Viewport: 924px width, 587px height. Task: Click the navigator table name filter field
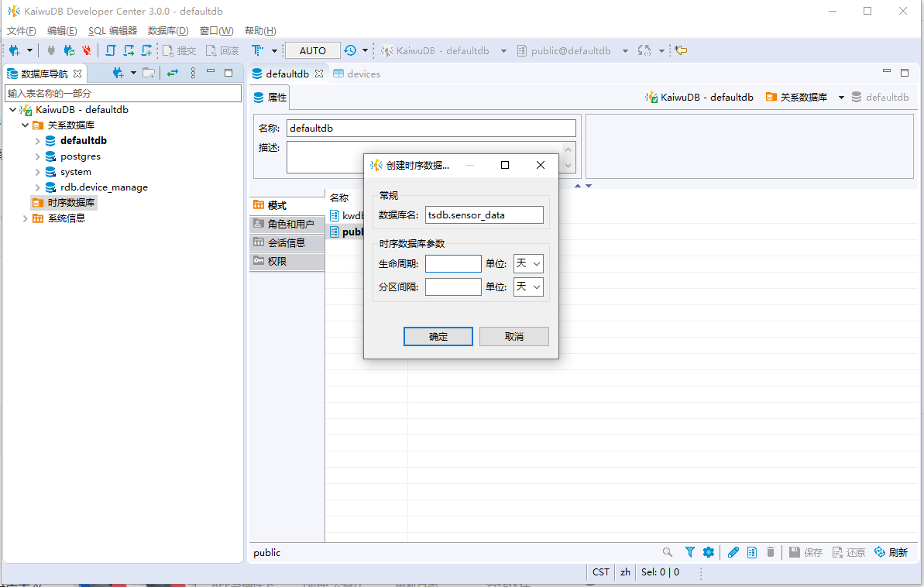pos(123,93)
